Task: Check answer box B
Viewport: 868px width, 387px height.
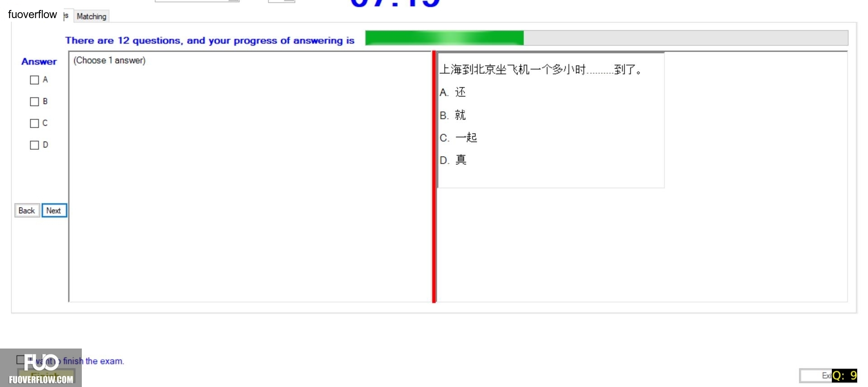Action: 34,102
